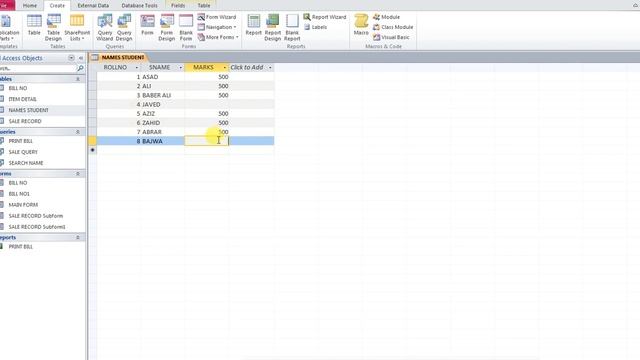Collapse the Queries group

click(78, 132)
